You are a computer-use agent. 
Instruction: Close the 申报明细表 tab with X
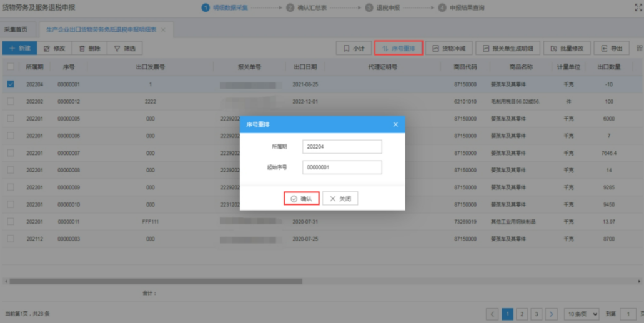[163, 29]
